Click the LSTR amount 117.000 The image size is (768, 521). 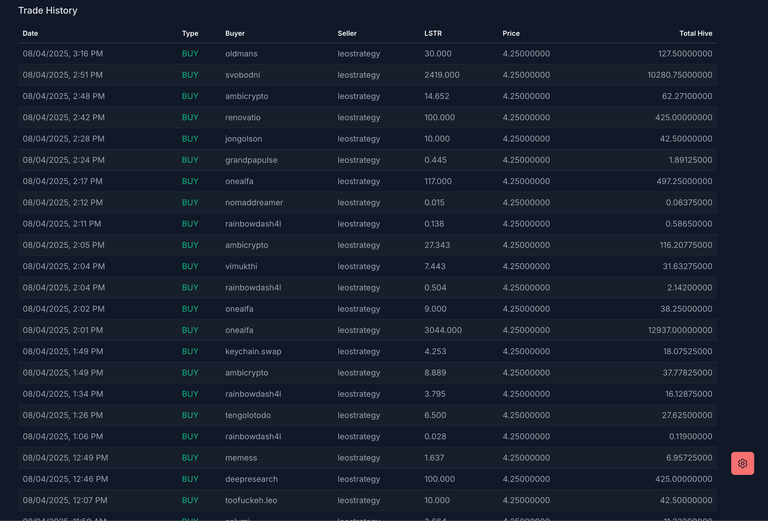pos(438,181)
